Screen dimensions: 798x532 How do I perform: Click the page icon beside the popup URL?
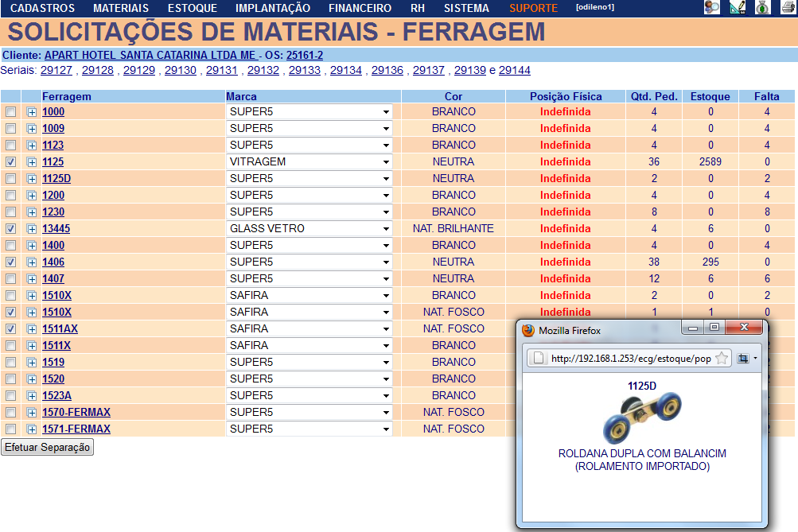pos(538,359)
